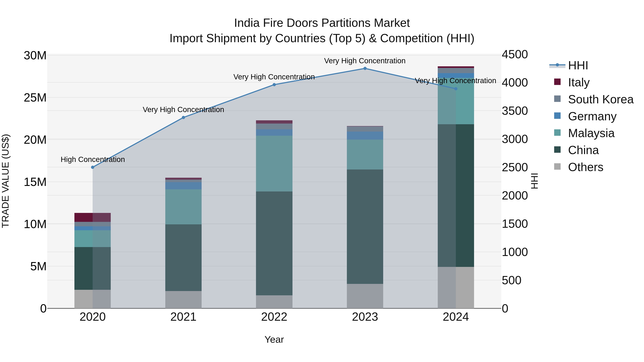Viewport: 644px width, 362px height.
Task: Click the 2022 x-axis tick label
Action: (274, 317)
